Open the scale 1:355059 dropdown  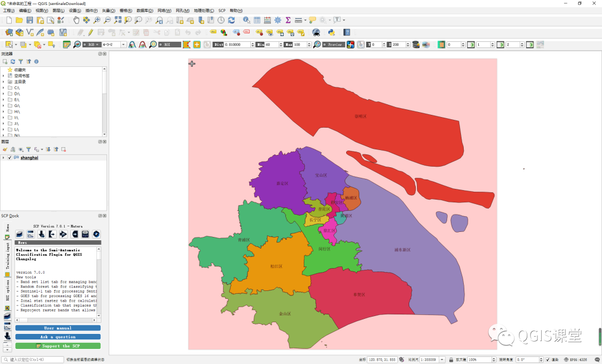click(x=442, y=360)
